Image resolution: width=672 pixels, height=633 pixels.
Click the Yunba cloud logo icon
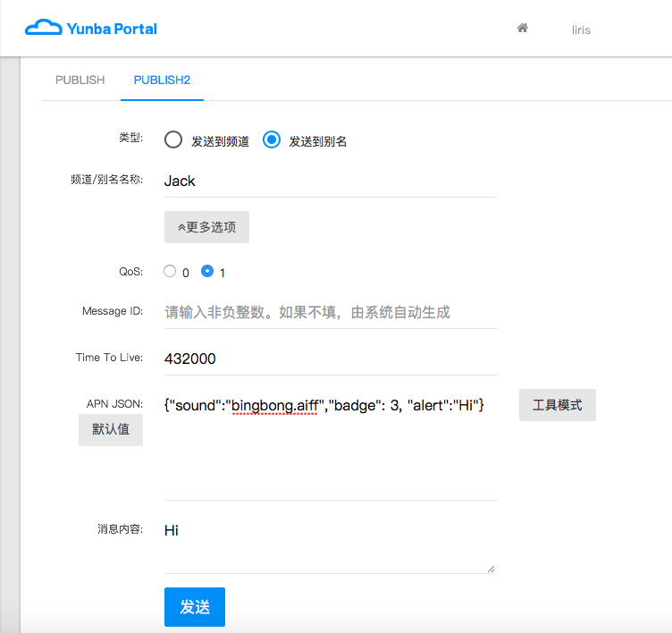[x=43, y=28]
